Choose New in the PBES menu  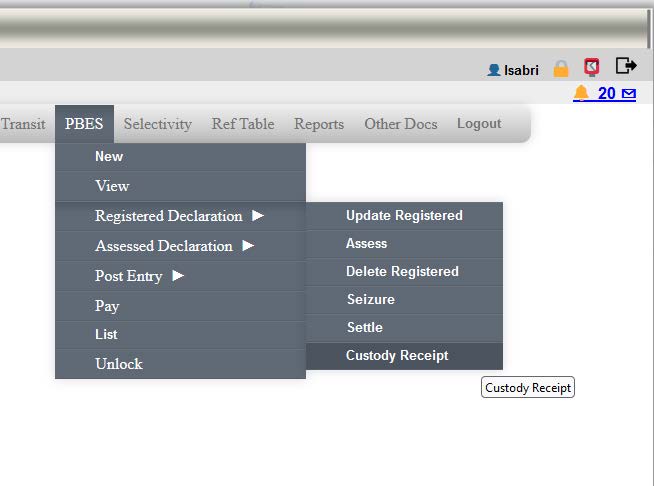coord(109,156)
